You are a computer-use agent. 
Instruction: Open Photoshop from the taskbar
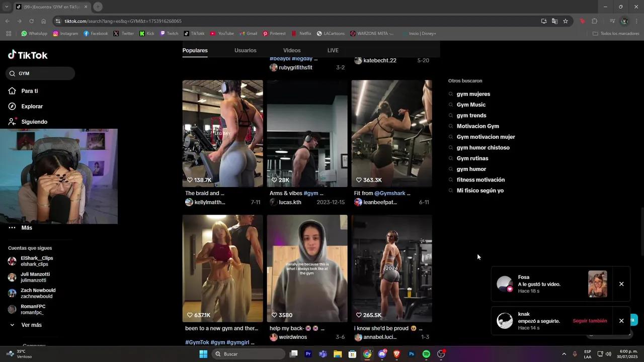click(412, 354)
